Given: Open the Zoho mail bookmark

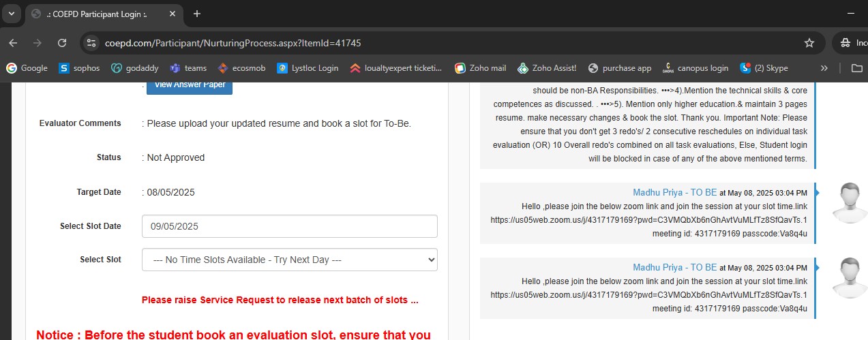Looking at the screenshot, I should (x=481, y=68).
